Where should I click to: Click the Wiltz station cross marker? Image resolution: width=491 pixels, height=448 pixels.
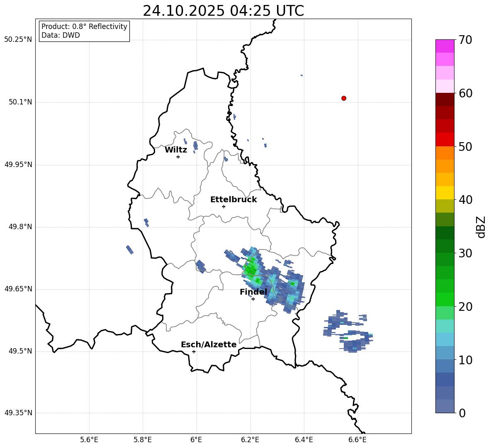click(x=178, y=157)
